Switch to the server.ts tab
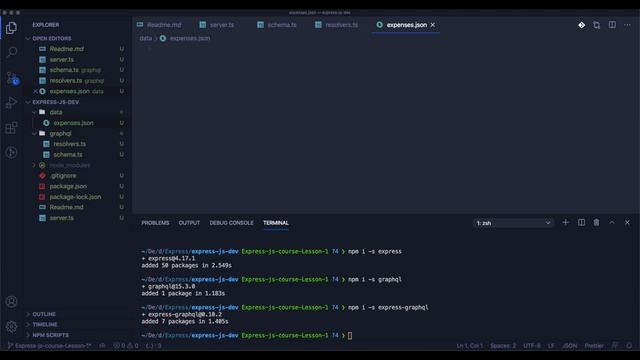This screenshot has height=360, width=640. 217,25
